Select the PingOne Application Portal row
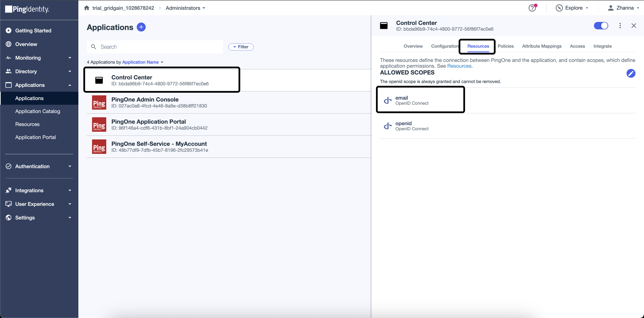The height and width of the screenshot is (318, 644). coord(229,125)
